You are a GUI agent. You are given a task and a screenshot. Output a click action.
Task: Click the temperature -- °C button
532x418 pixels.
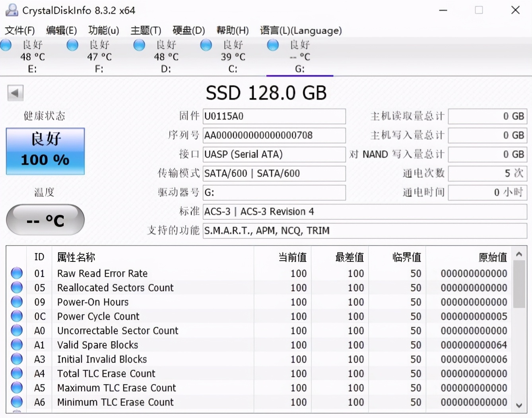[45, 220]
